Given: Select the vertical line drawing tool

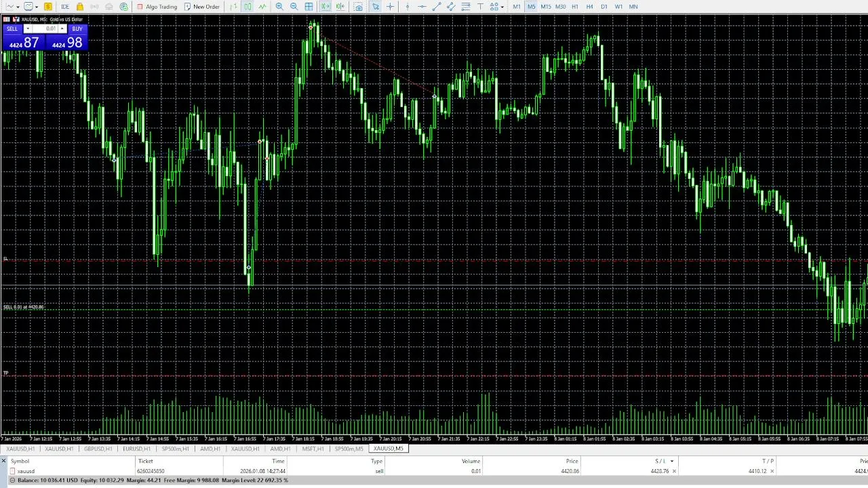Looking at the screenshot, I should click(x=408, y=7).
